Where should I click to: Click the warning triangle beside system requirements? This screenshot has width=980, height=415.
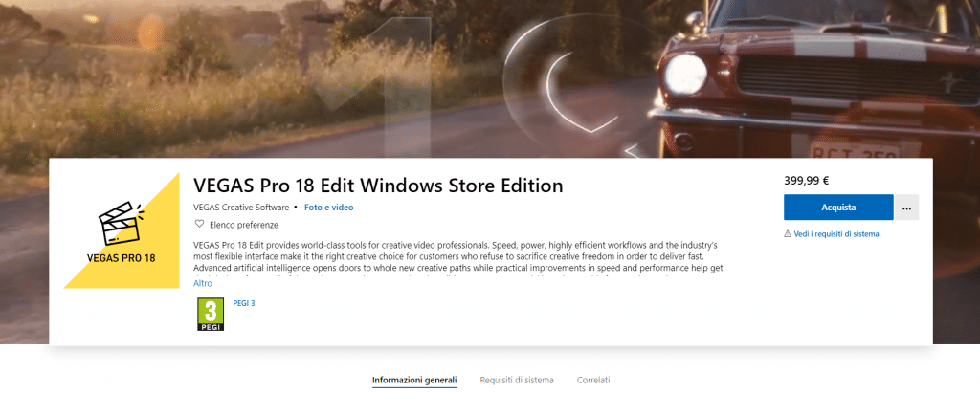pos(788,233)
